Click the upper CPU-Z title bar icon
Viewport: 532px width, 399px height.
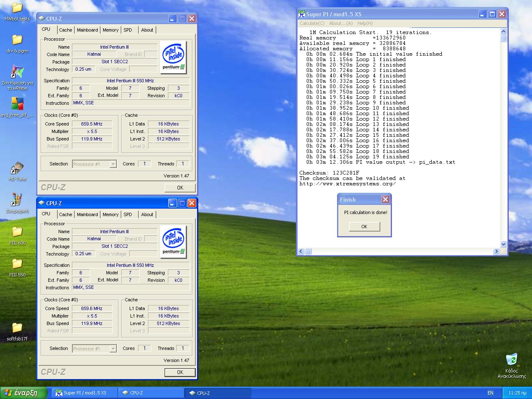click(x=42, y=19)
